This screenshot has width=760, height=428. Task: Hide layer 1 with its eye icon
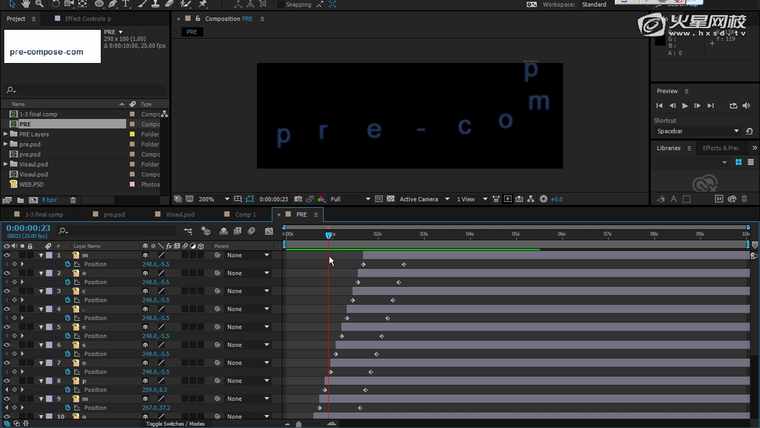[7, 255]
